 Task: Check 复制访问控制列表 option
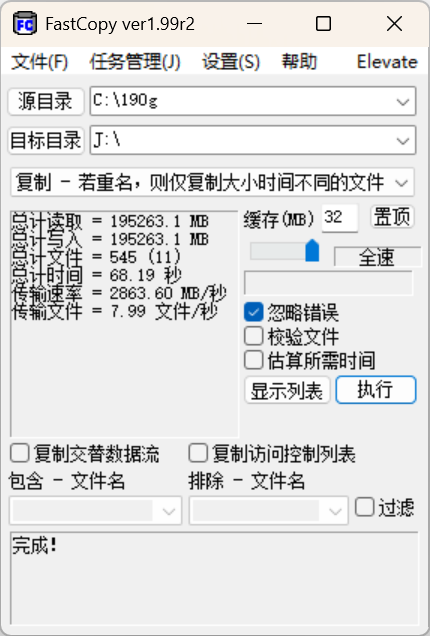pos(198,453)
